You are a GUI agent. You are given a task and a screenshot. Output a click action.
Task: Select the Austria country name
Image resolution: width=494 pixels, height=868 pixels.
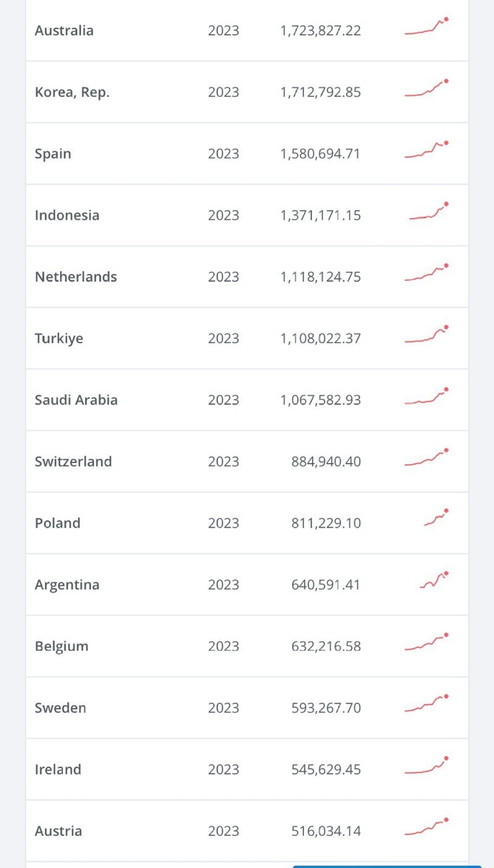(x=58, y=831)
